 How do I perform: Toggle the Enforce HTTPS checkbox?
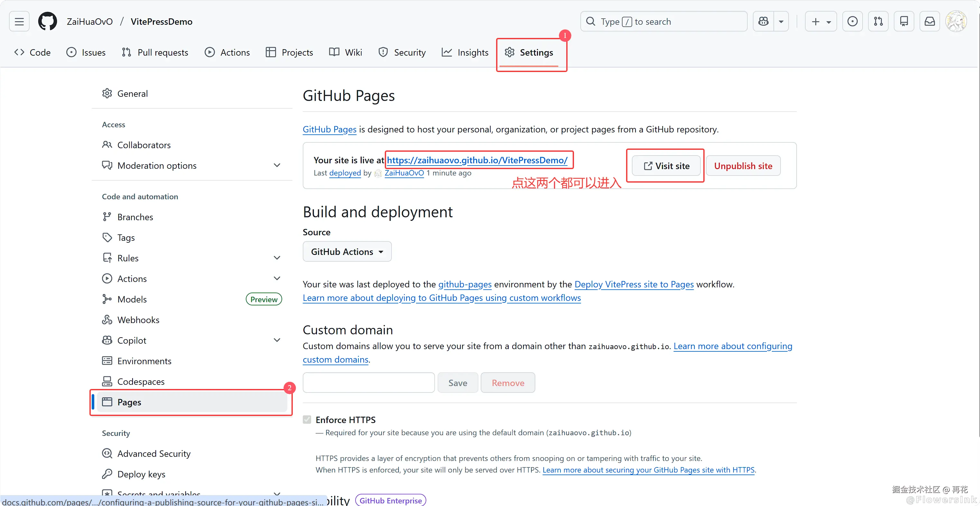click(307, 419)
